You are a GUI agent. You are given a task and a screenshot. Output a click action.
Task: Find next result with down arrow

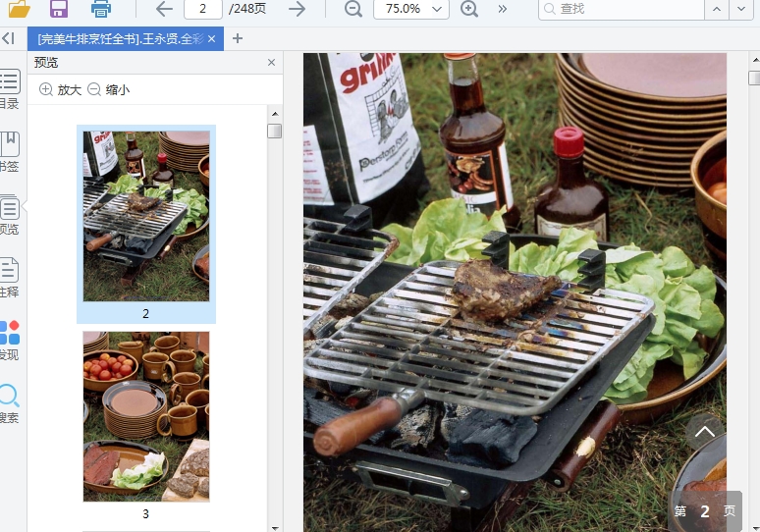click(x=741, y=9)
